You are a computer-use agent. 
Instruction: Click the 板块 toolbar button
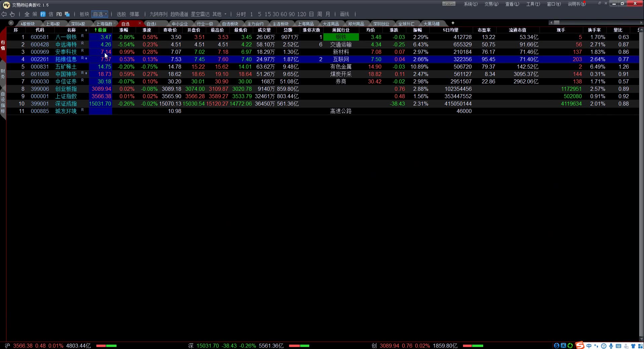(84, 14)
